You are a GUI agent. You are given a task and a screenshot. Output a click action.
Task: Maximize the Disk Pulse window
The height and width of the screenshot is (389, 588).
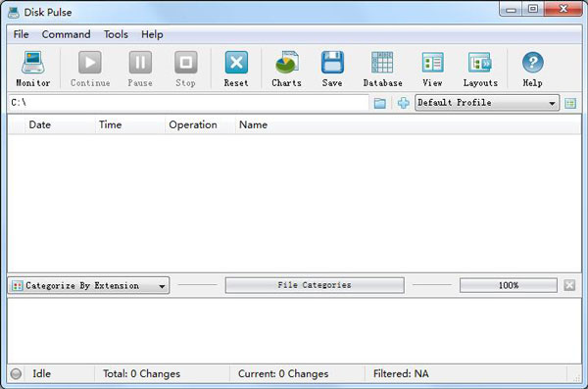click(x=533, y=9)
